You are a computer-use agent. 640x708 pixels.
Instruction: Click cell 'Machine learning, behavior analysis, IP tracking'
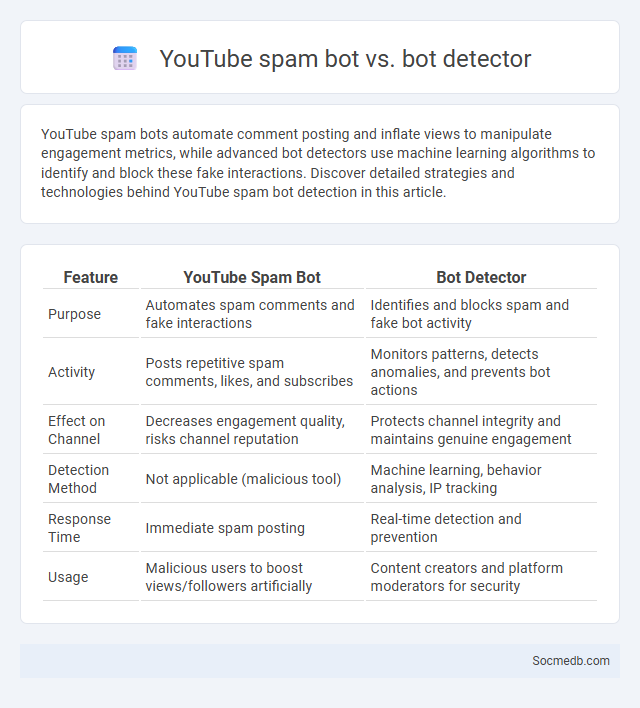[x=456, y=479]
